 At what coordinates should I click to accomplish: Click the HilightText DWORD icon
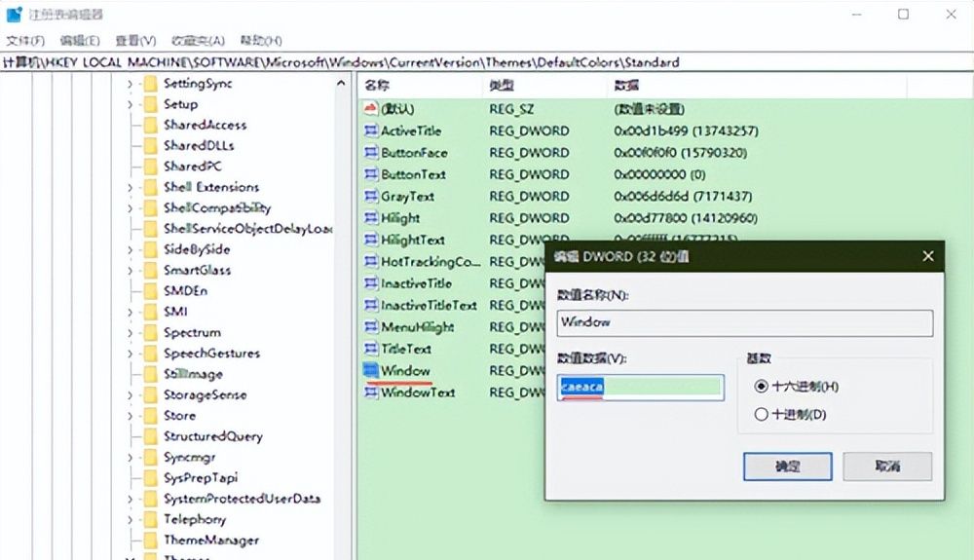tap(371, 240)
